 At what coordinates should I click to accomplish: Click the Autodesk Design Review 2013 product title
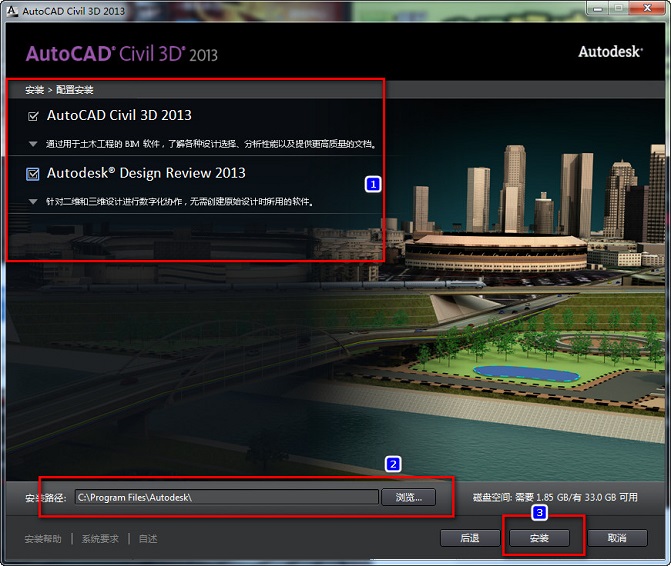pyautogui.click(x=146, y=173)
